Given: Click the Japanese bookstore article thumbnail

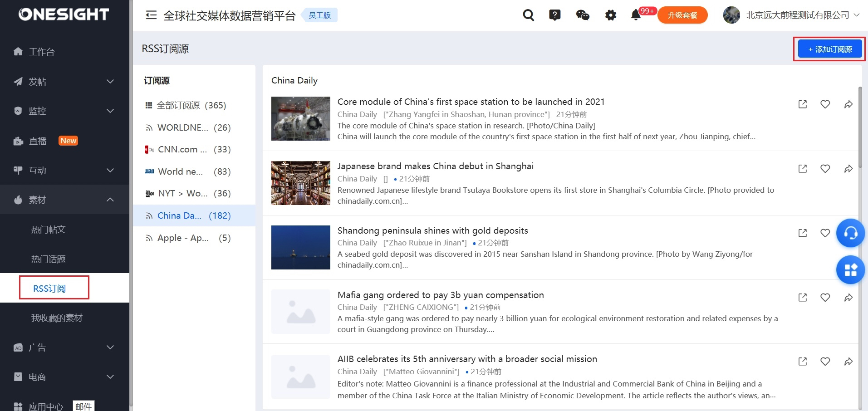Looking at the screenshot, I should tap(300, 183).
